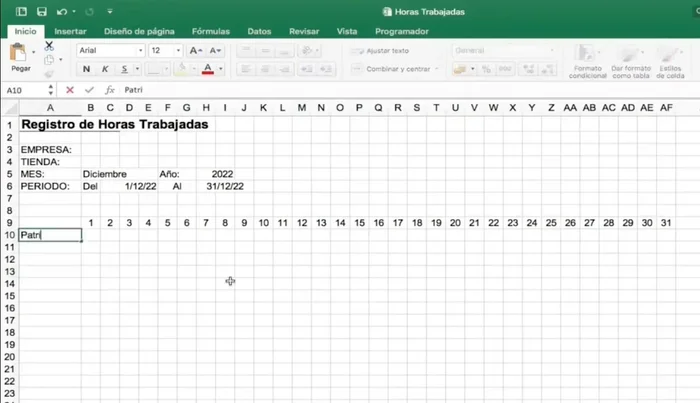Click the comma style 000 icon
The image size is (700, 403).
(505, 69)
